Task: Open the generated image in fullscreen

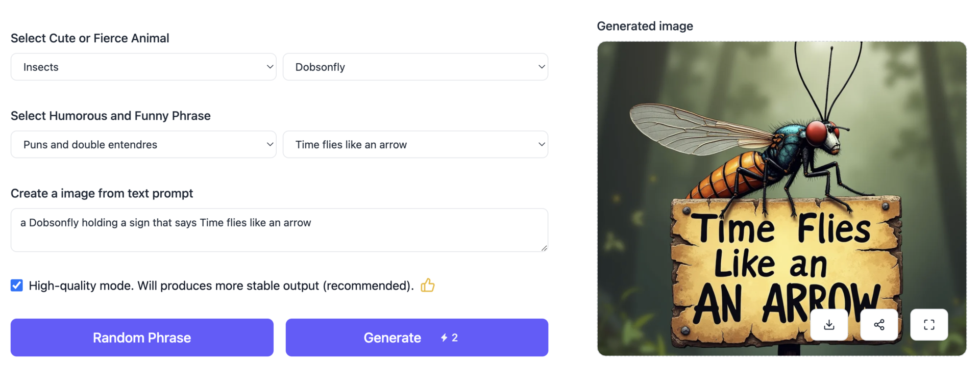Action: 929,325
